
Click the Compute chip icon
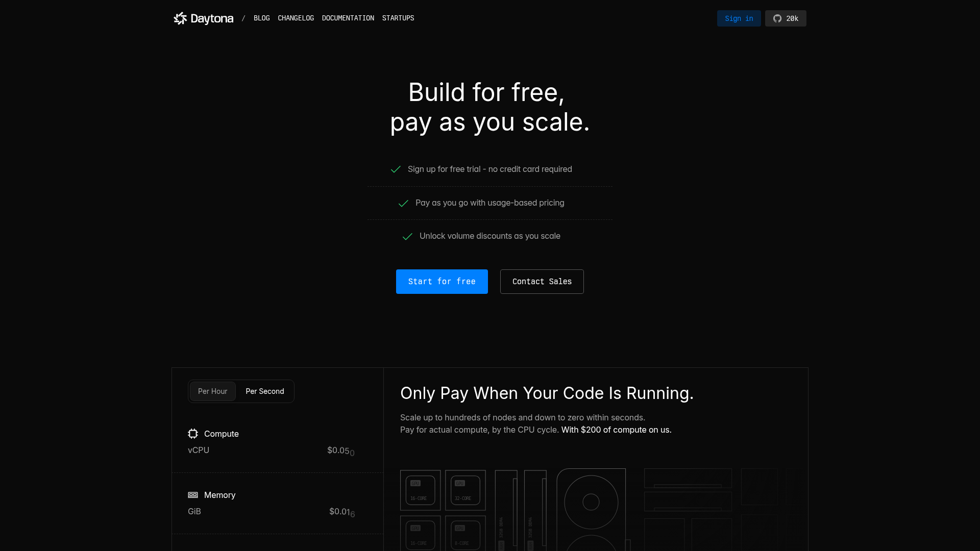(x=193, y=434)
